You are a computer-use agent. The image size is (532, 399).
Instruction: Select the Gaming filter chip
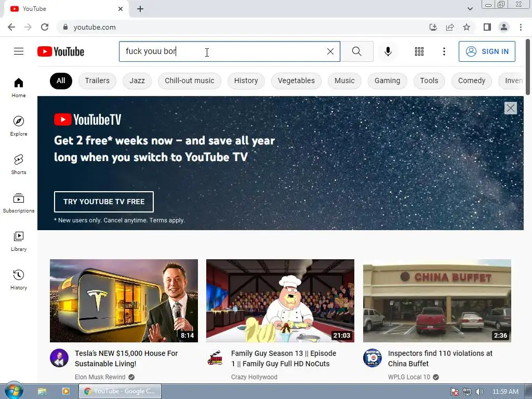[387, 81]
